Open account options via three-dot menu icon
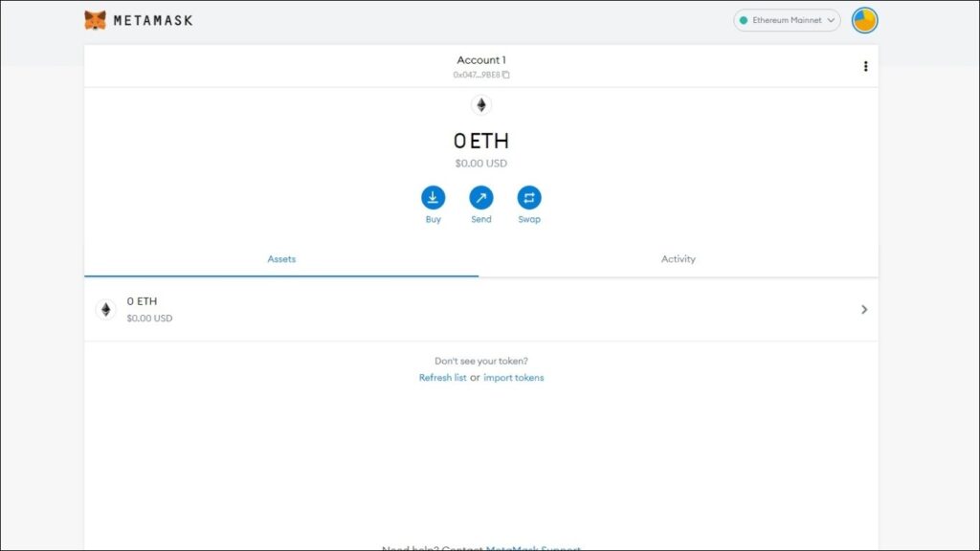 tap(866, 66)
